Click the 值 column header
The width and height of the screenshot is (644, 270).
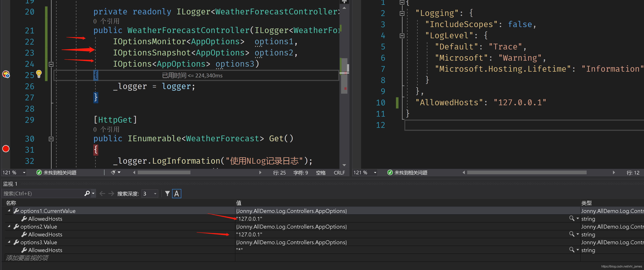coord(239,203)
